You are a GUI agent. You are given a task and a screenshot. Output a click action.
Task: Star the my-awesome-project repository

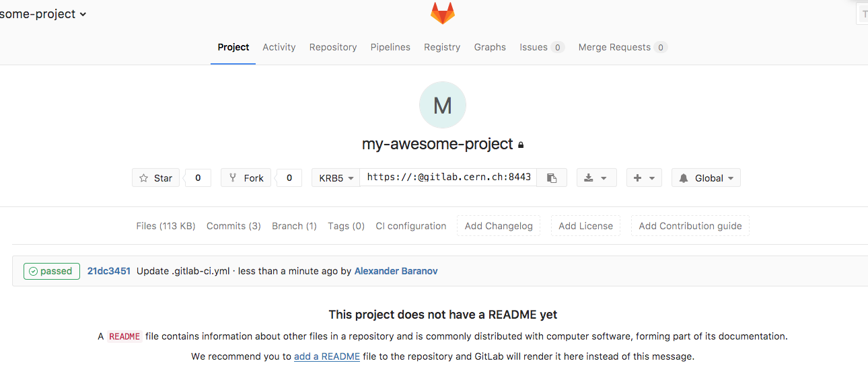(x=155, y=178)
